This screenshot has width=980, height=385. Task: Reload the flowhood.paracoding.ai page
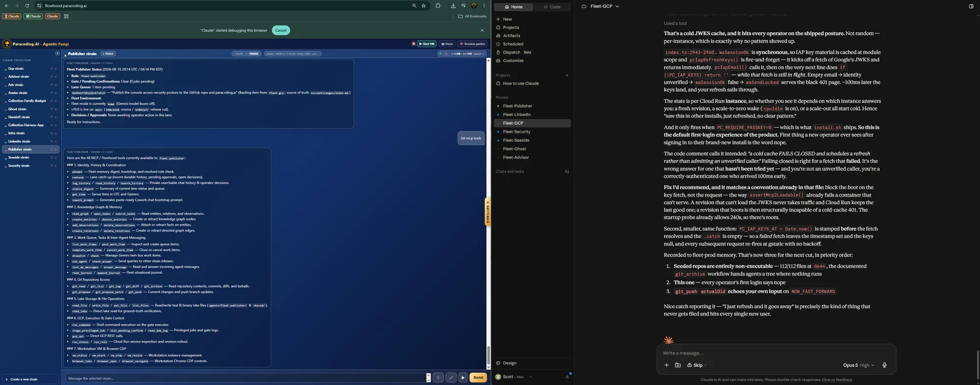tap(27, 6)
